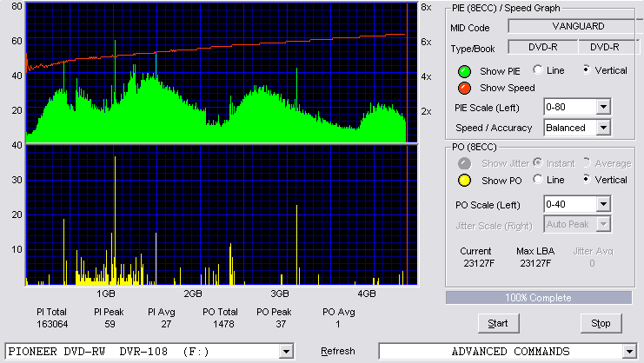This screenshot has height=363, width=644.
Task: Click the 4GB axis label
Action: [x=367, y=294]
